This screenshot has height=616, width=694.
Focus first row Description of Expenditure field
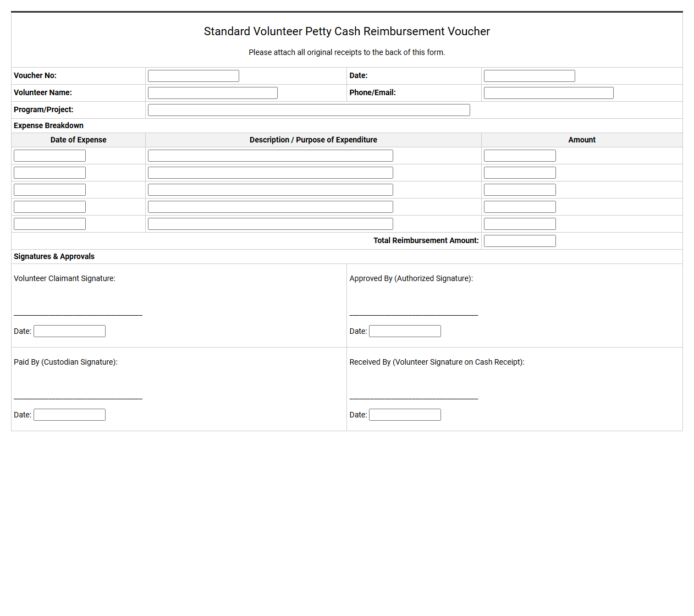tap(271, 156)
